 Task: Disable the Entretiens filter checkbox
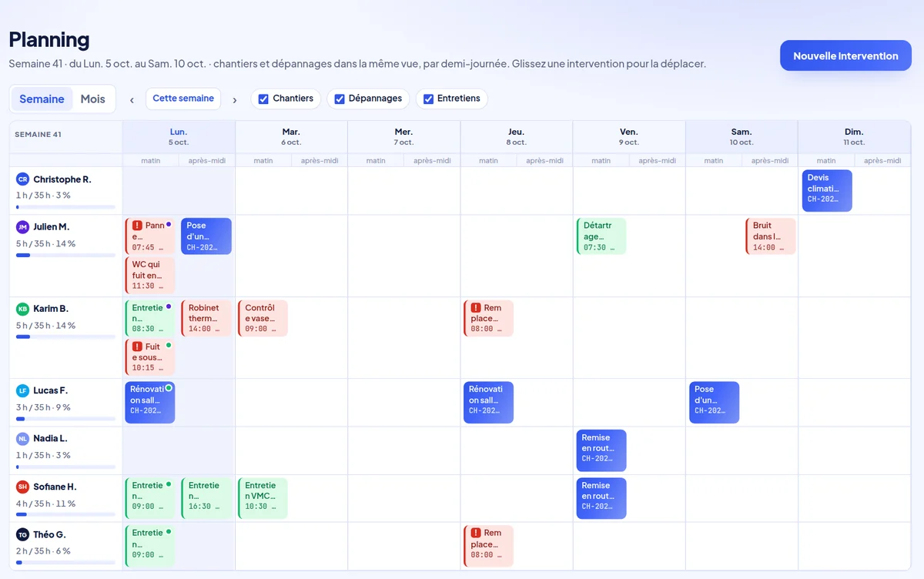pyautogui.click(x=428, y=99)
